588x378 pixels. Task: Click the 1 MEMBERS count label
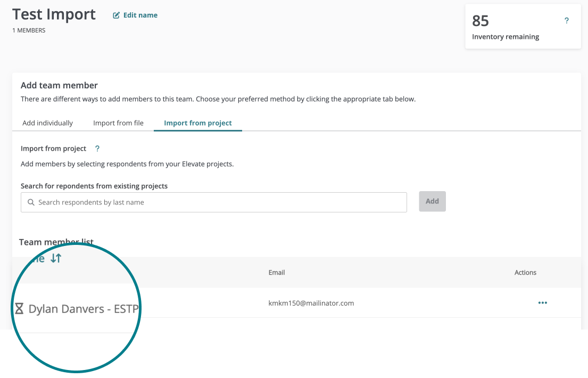click(29, 30)
